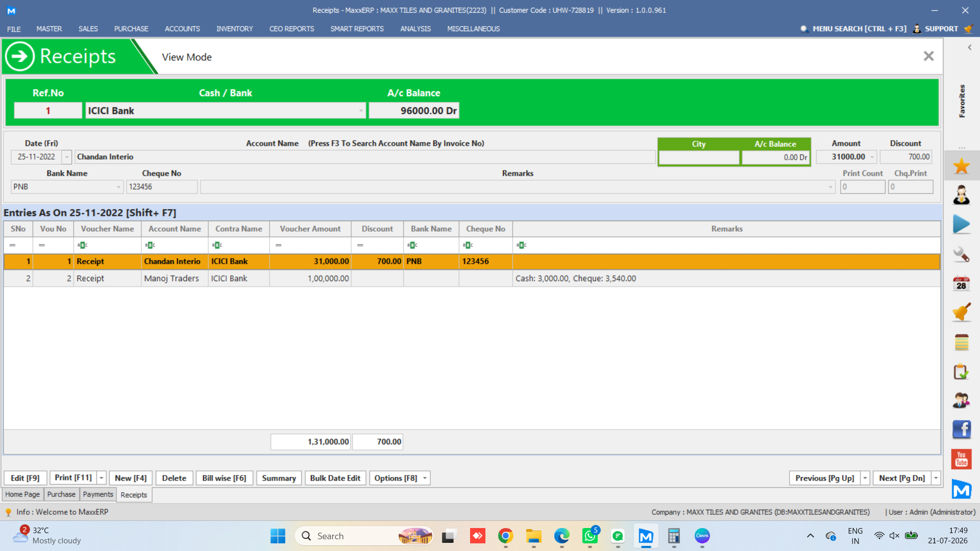The height and width of the screenshot is (551, 980).
Task: Open the date picker dropdown arrow
Action: point(67,157)
